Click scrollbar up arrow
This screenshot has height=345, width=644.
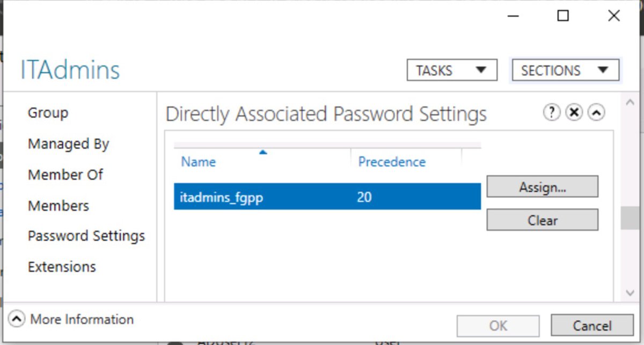(x=631, y=102)
